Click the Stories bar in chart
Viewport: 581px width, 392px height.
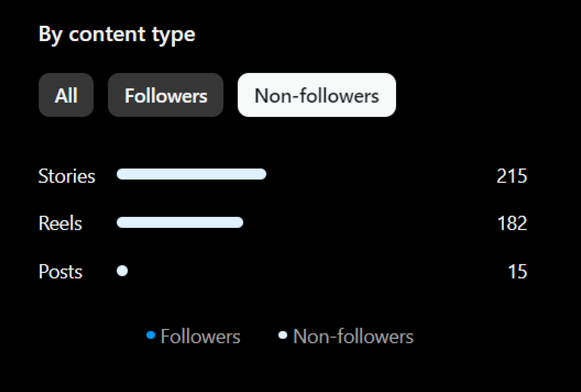pyautogui.click(x=191, y=174)
